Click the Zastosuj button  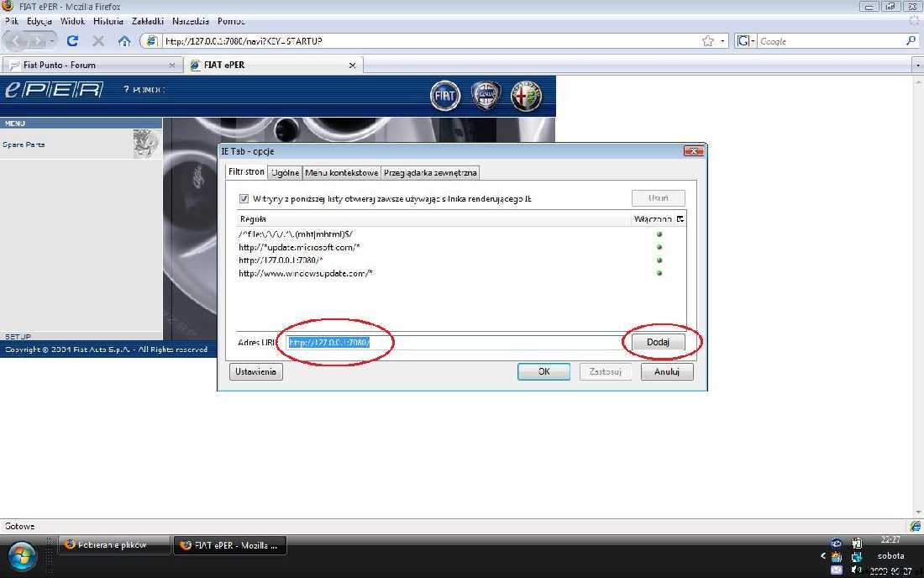coord(605,372)
